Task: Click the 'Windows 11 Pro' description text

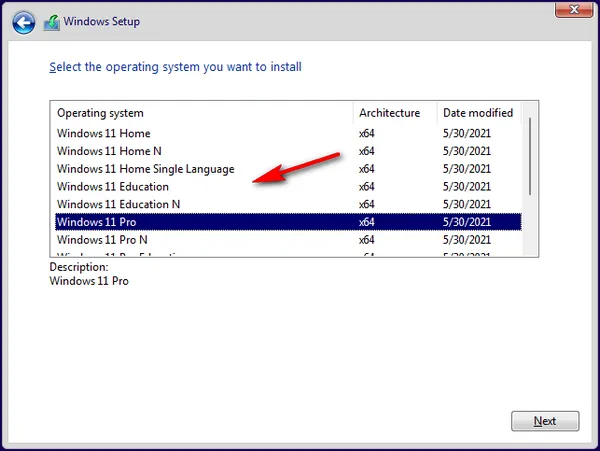Action: click(x=89, y=281)
